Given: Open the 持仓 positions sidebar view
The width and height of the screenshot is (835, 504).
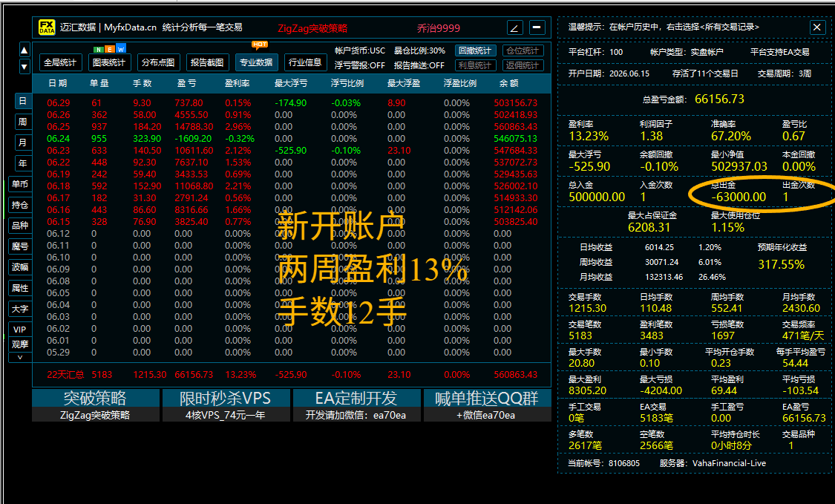Looking at the screenshot, I should (x=20, y=205).
